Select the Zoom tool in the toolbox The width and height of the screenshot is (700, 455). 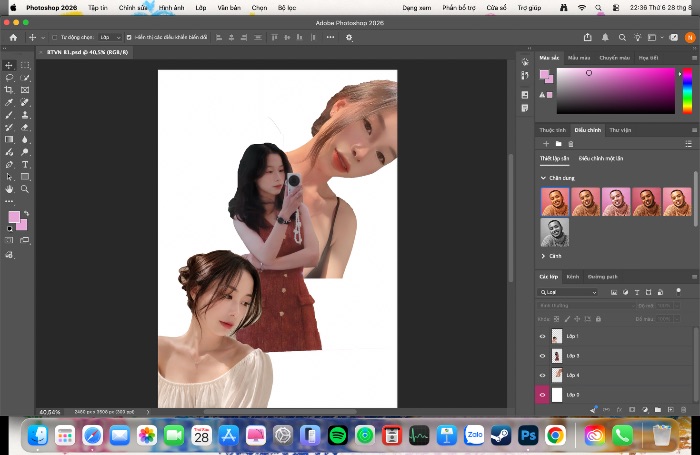(25, 189)
